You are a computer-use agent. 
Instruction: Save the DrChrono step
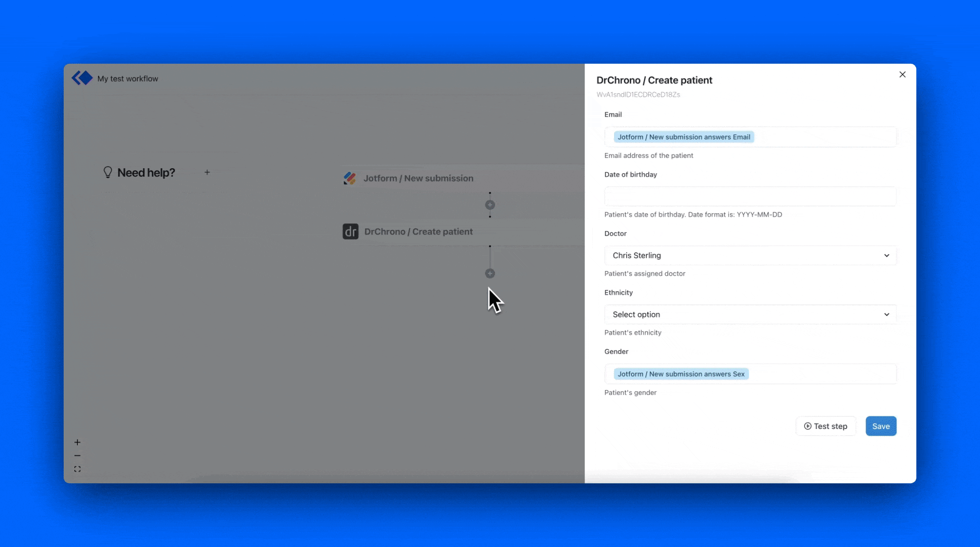point(881,426)
